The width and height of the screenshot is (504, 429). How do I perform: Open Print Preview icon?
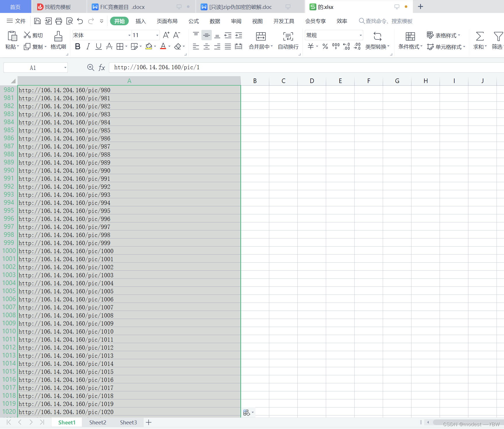click(x=70, y=21)
